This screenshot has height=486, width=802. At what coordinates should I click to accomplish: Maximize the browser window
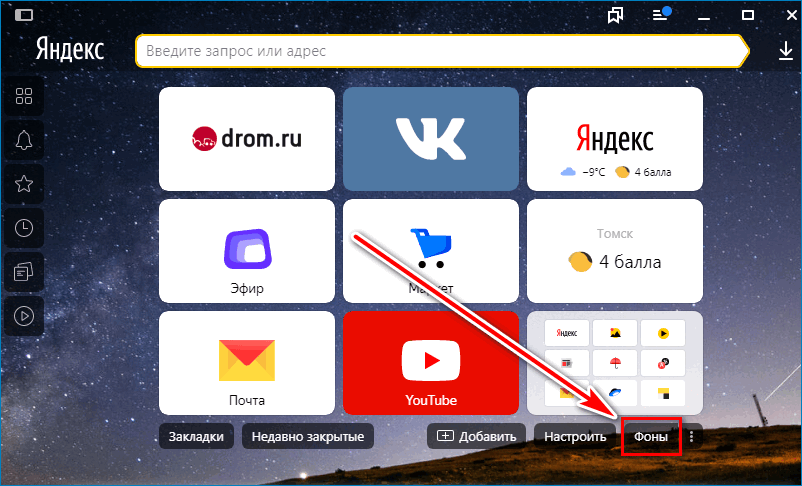click(x=748, y=15)
